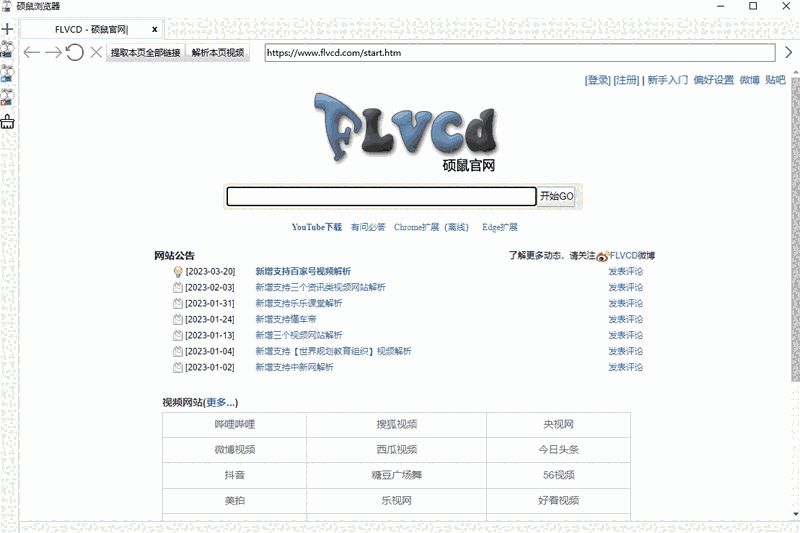Click the note icon beside [2023-01-02]

pyautogui.click(x=178, y=367)
